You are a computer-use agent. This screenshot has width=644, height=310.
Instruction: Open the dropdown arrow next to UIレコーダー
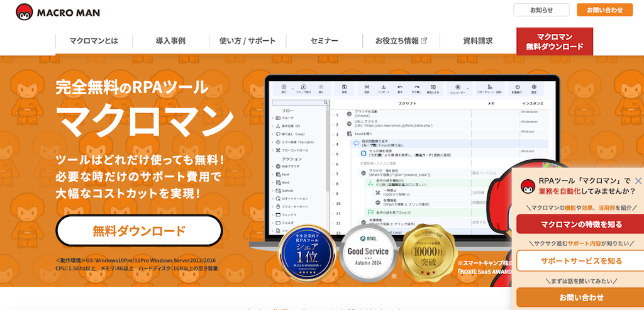468,88
